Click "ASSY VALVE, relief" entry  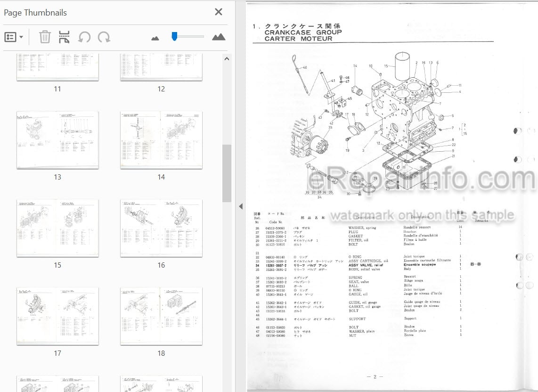click(x=366, y=265)
